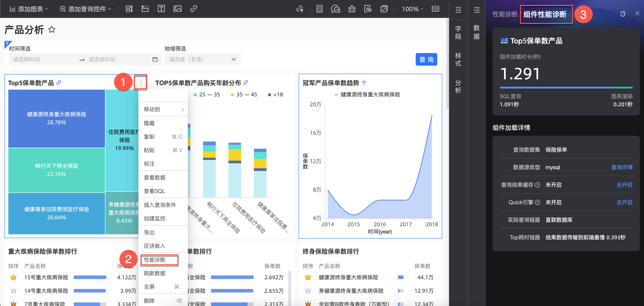Click the first collapse-panel icon
Screen dimensions: 644x306
458,10
